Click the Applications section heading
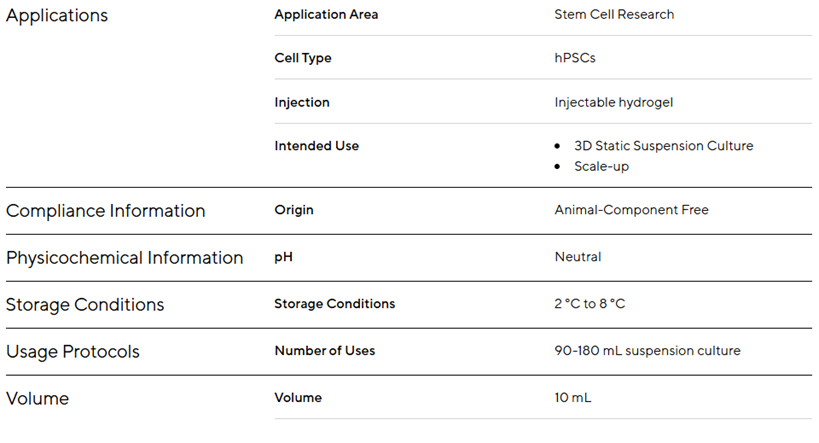Image resolution: width=819 pixels, height=443 pixels. pos(57,16)
